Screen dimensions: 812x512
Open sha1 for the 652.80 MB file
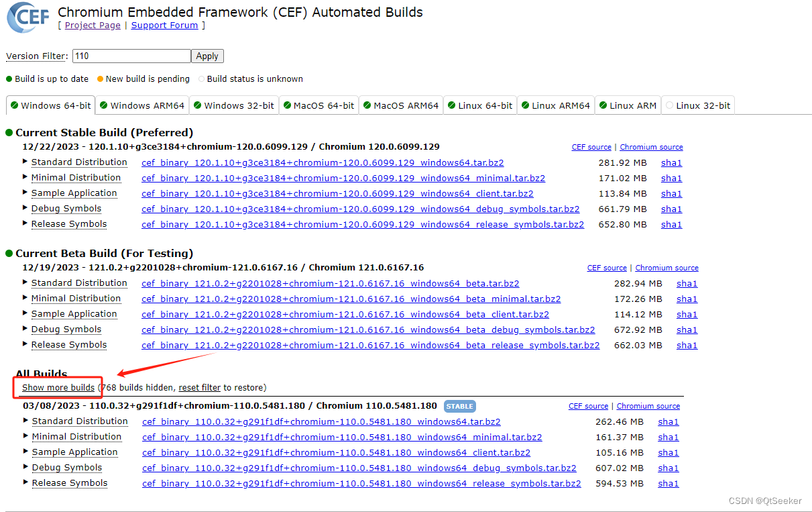pos(671,225)
